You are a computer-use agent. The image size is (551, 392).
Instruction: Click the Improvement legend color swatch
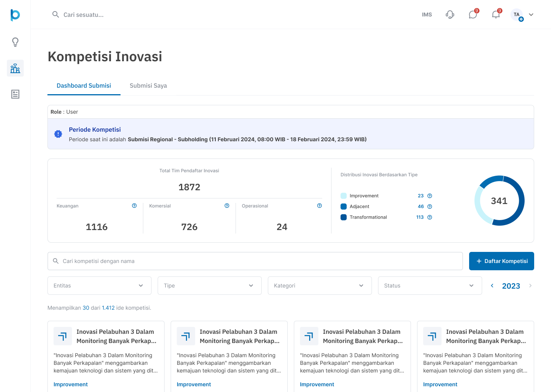coord(344,196)
